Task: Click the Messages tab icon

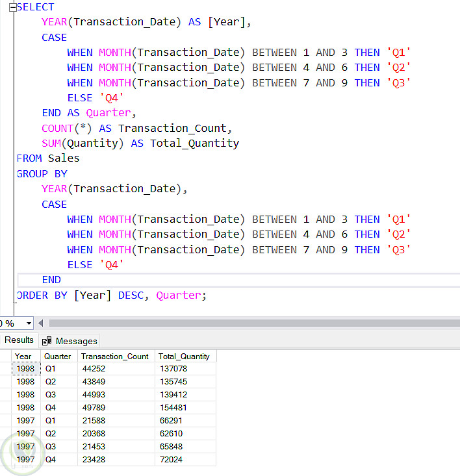Action: [x=47, y=341]
